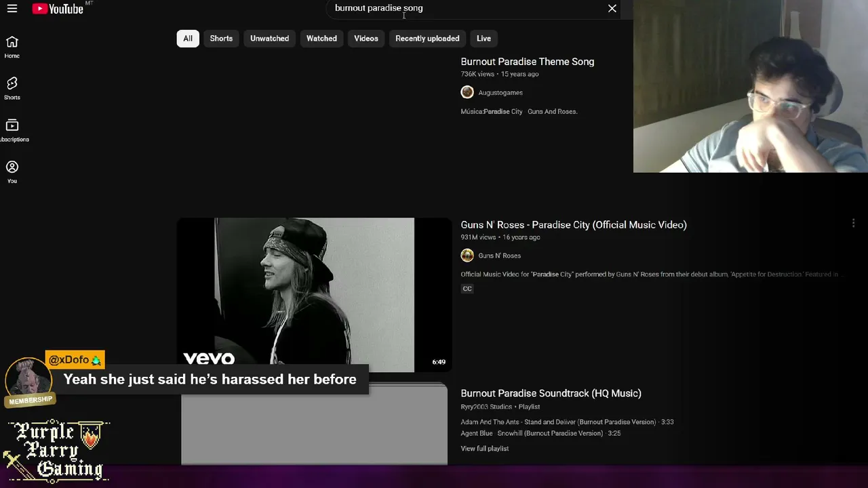
Task: Click the CC badge on Paradise City result
Action: coord(467,289)
